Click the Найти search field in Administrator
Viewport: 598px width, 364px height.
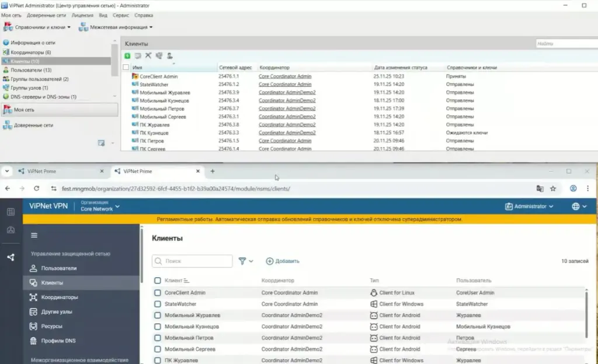566,43
